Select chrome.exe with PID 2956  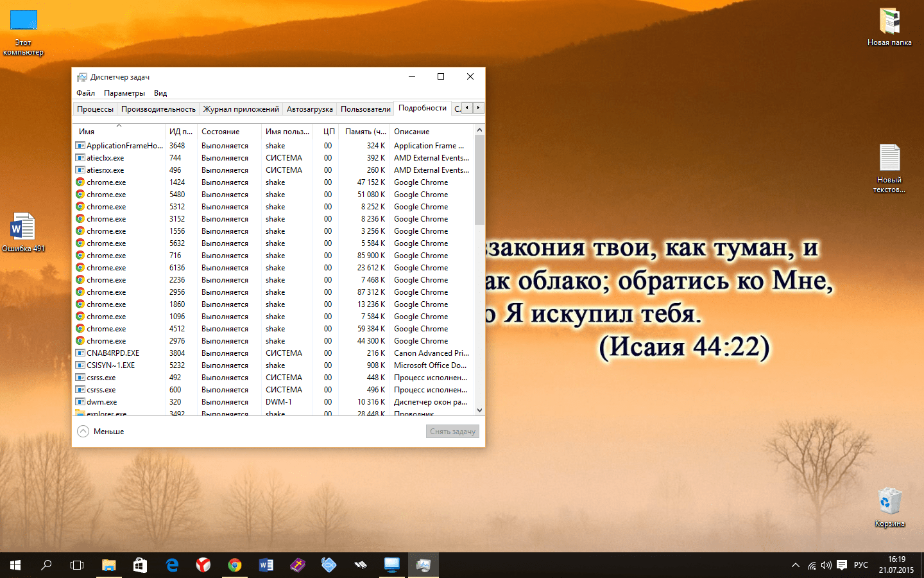[274, 292]
